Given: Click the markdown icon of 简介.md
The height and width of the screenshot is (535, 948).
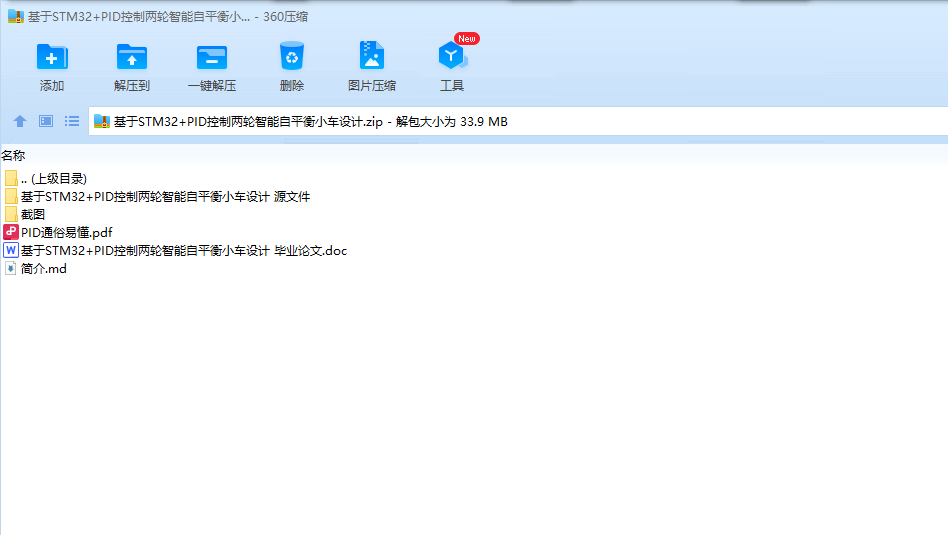Looking at the screenshot, I should pos(11,268).
